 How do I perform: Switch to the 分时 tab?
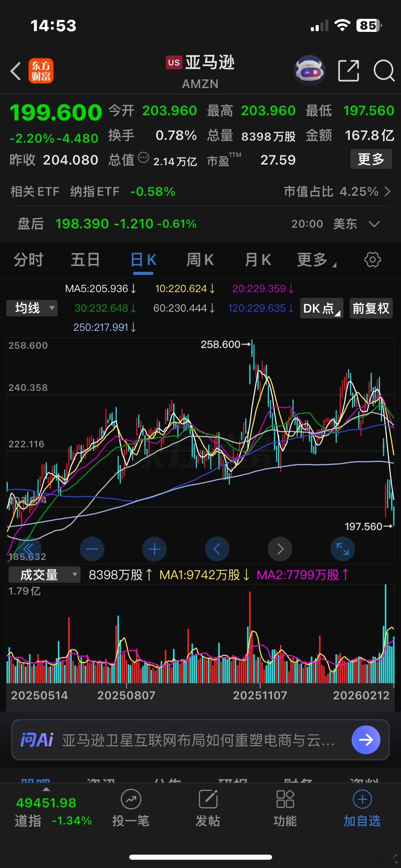pos(28,260)
